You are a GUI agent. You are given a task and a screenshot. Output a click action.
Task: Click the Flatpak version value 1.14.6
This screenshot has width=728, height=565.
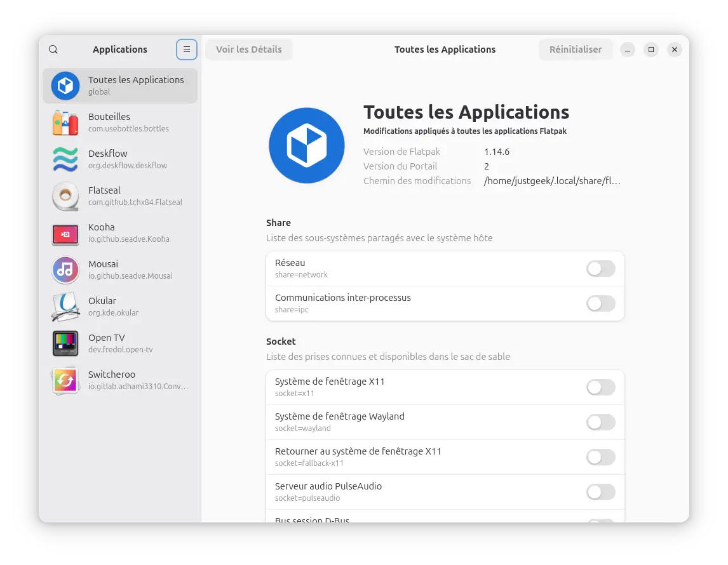[497, 152]
